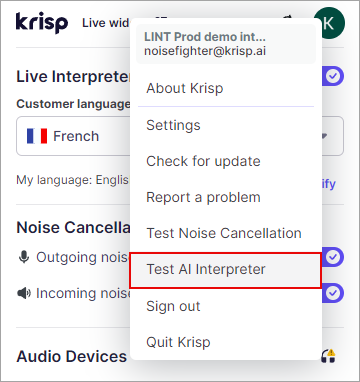
Task: Click the Krisp logo
Action: coord(42,23)
